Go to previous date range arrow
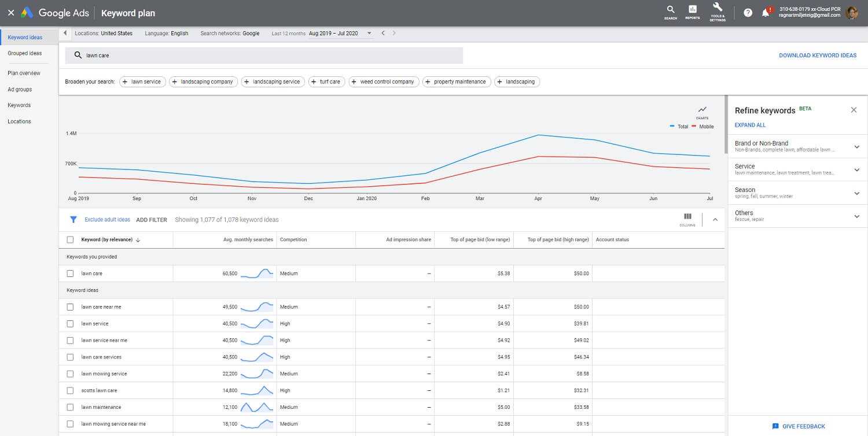 tap(382, 33)
